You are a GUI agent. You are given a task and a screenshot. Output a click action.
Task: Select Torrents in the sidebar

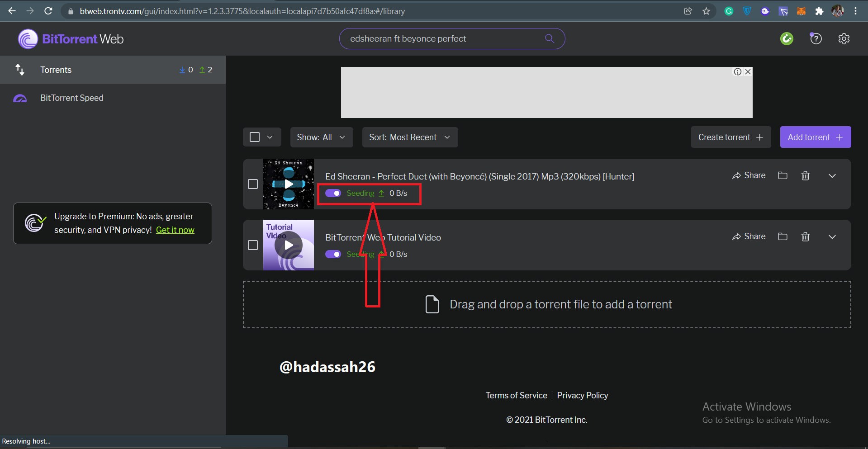click(x=113, y=70)
